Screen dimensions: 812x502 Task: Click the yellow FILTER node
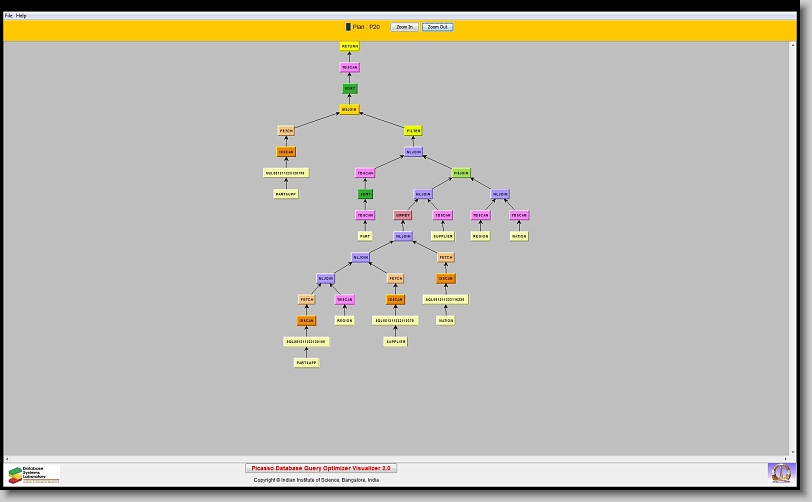[413, 131]
